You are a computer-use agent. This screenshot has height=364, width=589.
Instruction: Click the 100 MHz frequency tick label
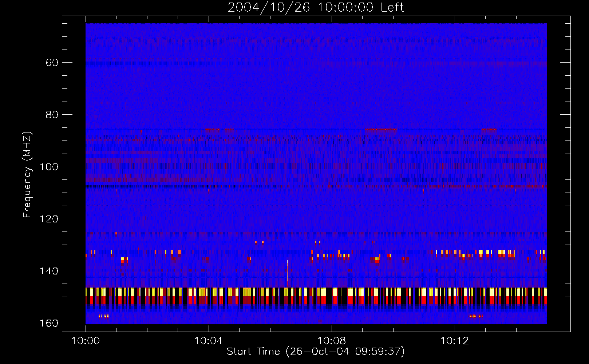click(49, 167)
